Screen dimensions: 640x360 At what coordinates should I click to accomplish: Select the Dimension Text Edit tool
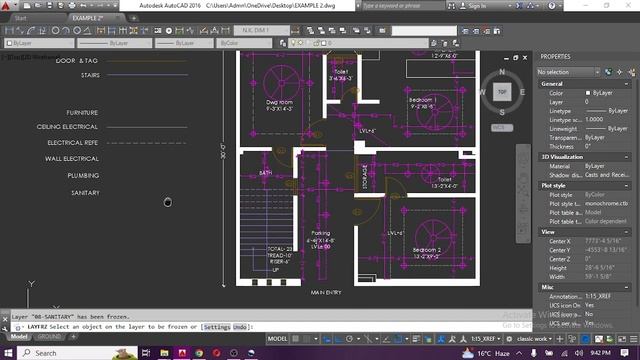click(x=215, y=31)
